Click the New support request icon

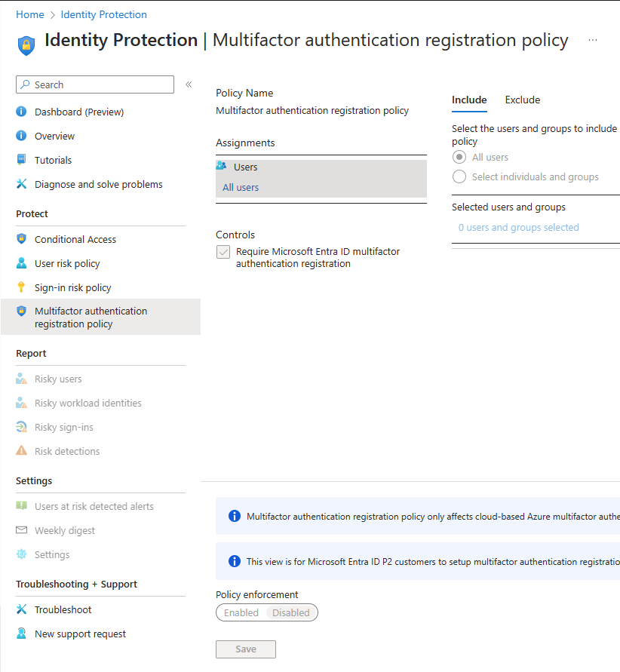tap(21, 634)
